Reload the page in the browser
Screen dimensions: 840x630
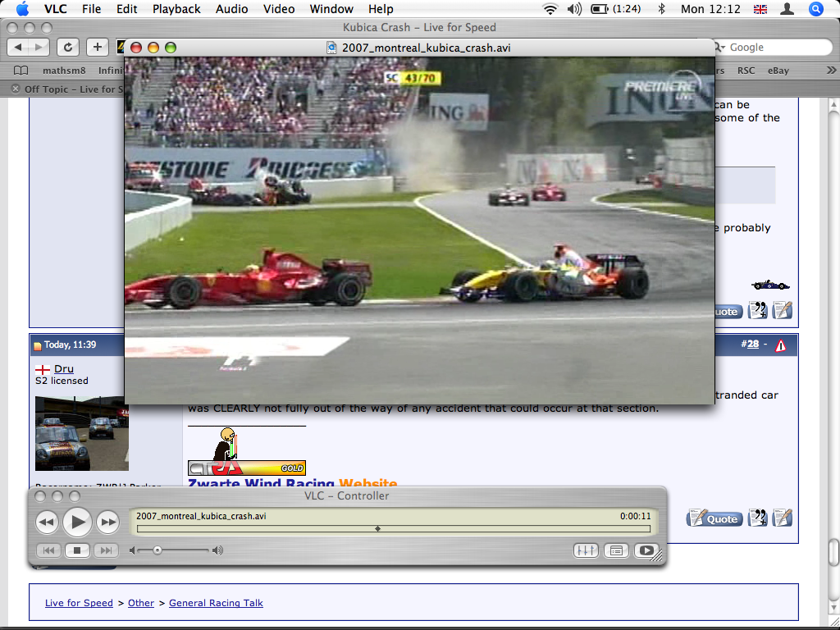coord(68,47)
